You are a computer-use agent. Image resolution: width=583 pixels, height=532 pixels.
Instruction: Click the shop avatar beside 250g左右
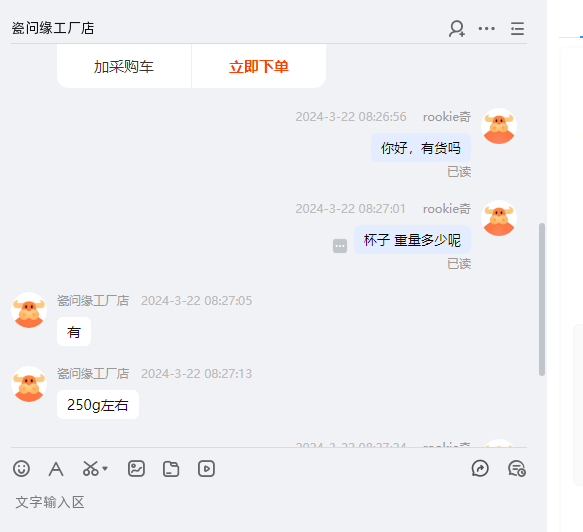point(29,384)
